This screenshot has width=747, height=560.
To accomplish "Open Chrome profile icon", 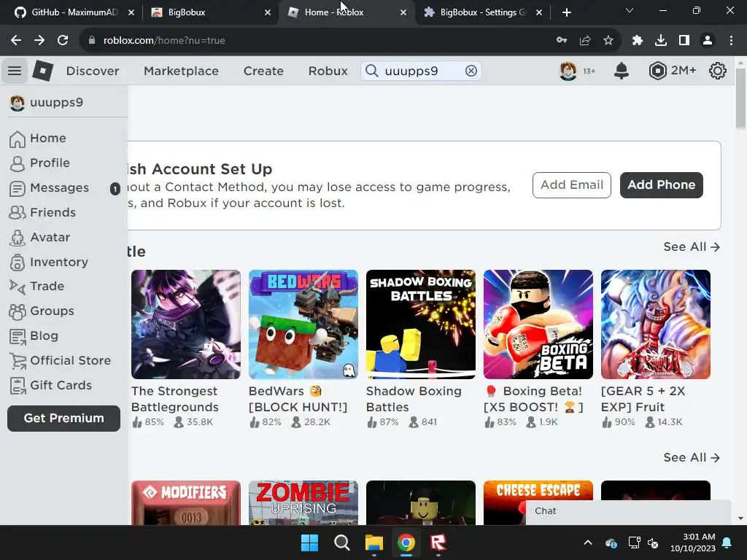I will coord(708,41).
